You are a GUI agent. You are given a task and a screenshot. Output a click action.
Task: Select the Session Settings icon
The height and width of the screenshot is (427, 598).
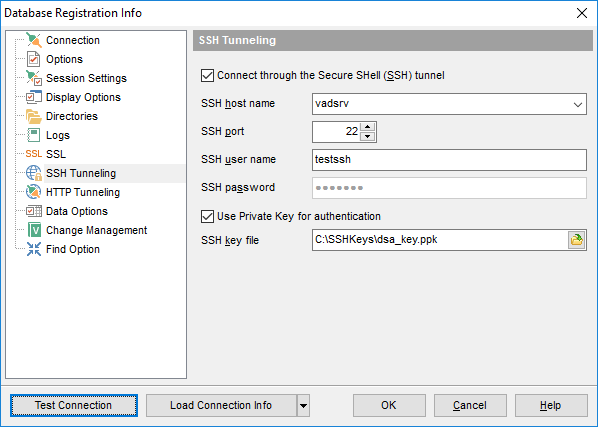[34, 78]
